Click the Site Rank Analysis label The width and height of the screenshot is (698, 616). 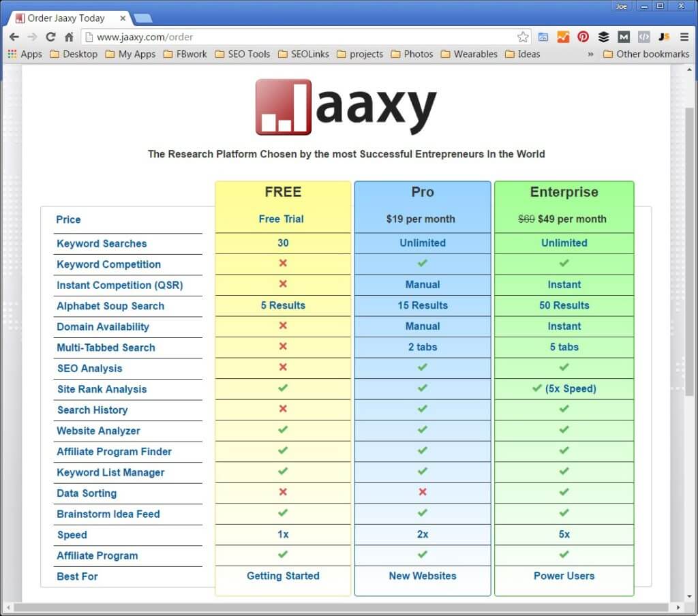[x=102, y=390]
